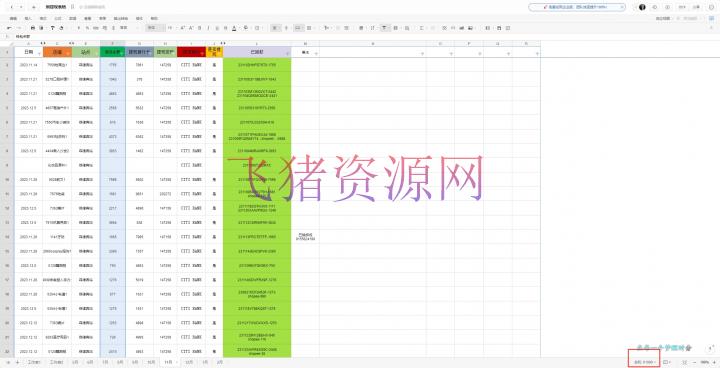
Task: Close the promotional banner at the top
Action: coord(622,7)
